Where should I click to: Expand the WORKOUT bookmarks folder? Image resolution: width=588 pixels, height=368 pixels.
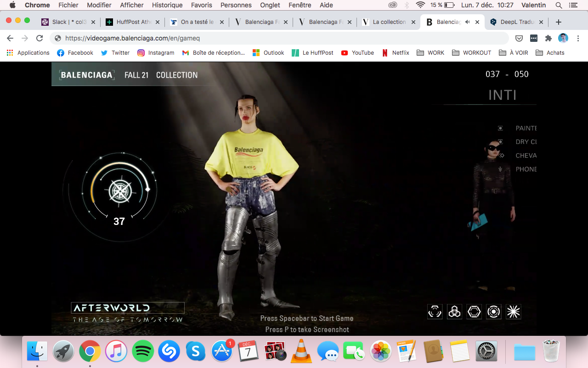tap(472, 53)
